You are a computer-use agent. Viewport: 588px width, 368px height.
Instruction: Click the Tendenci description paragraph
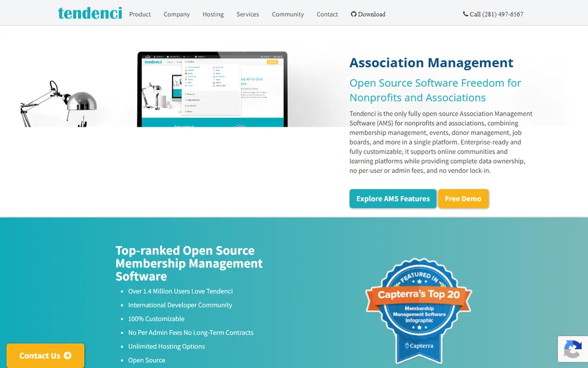[x=441, y=142]
